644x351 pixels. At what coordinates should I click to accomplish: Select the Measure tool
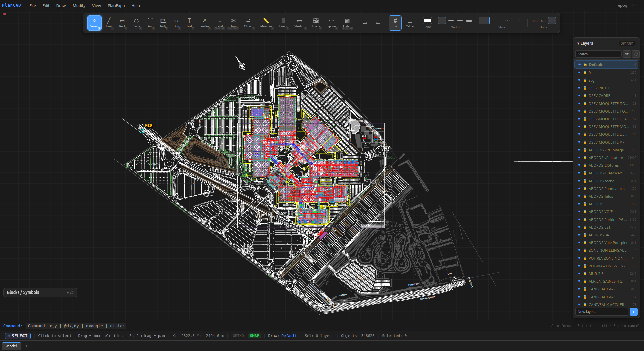tap(266, 23)
